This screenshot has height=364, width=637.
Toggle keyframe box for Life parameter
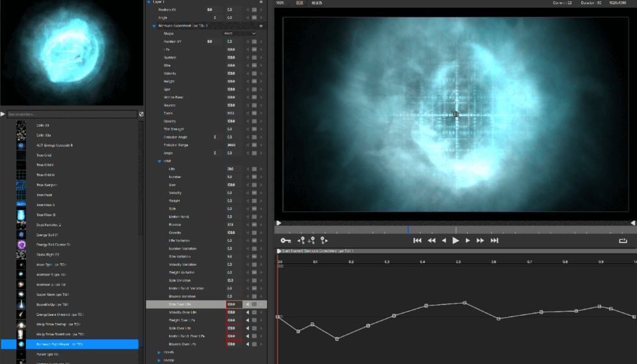pos(254,49)
